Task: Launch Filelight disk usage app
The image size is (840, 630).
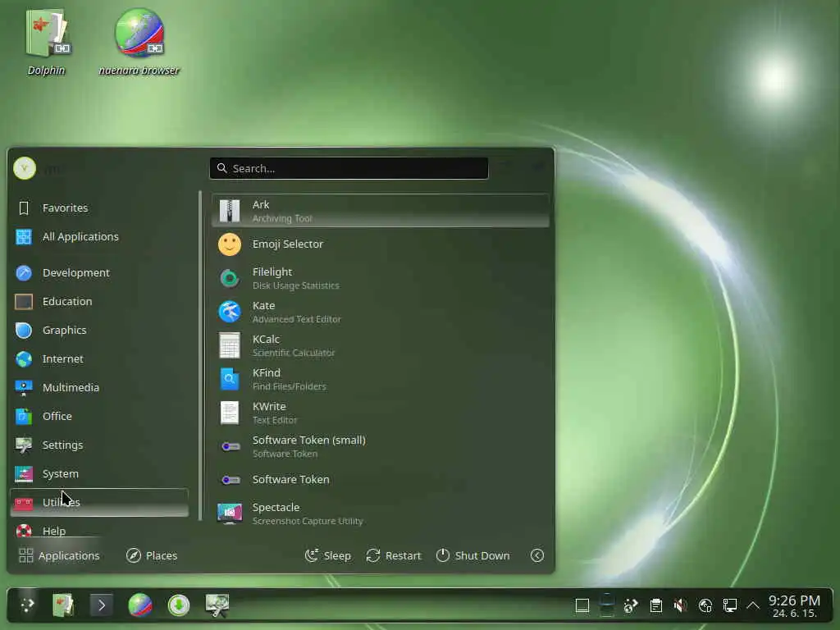Action: click(x=381, y=278)
